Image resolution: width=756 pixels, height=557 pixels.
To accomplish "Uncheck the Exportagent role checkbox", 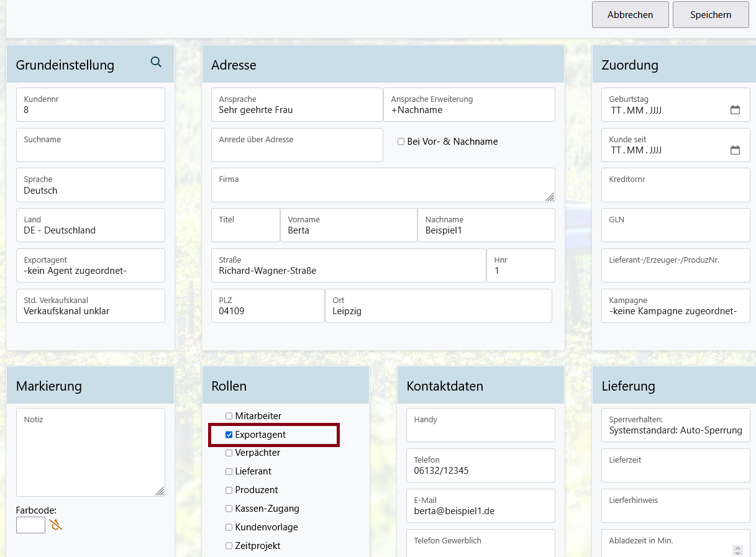I will [229, 435].
